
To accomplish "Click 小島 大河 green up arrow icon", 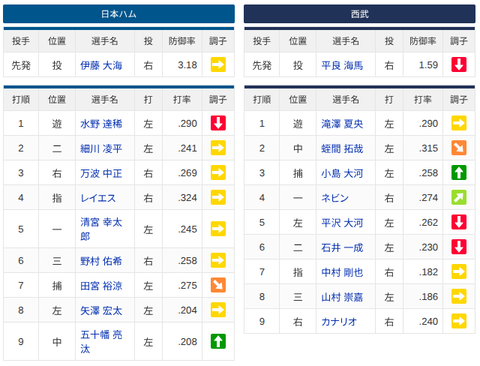I will (459, 173).
